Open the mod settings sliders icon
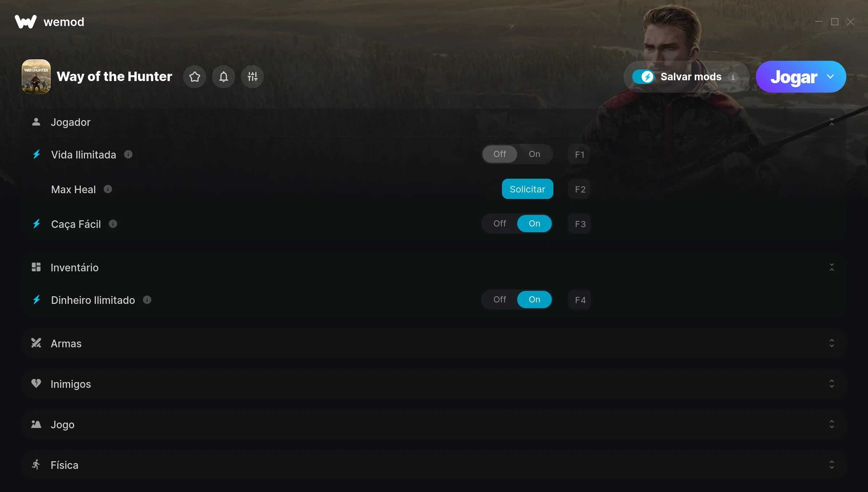This screenshot has height=492, width=868. coord(252,77)
